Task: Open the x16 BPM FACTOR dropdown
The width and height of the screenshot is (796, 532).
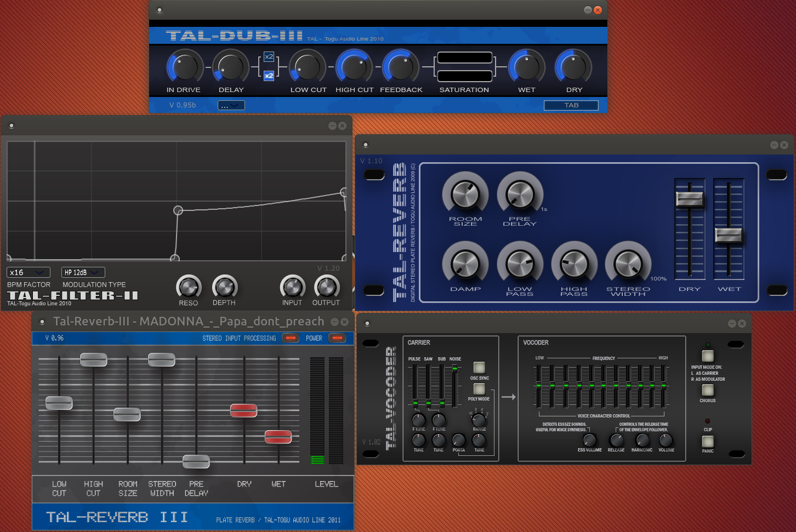Action: click(28, 272)
